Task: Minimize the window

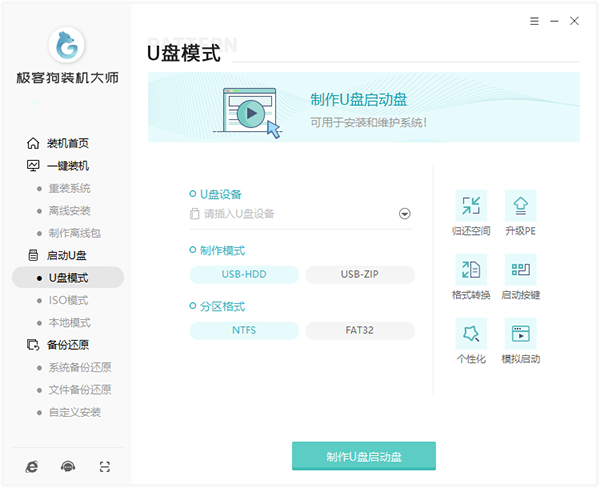Action: coord(554,21)
